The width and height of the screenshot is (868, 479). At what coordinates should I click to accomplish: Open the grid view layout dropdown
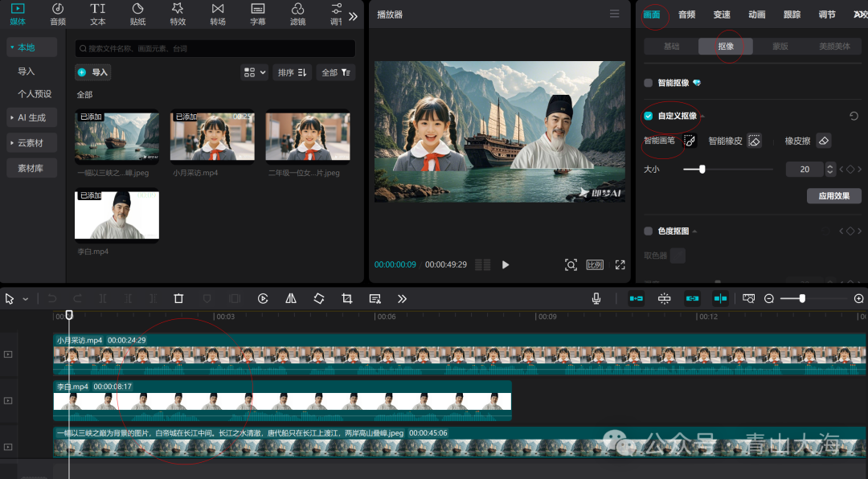click(x=254, y=72)
